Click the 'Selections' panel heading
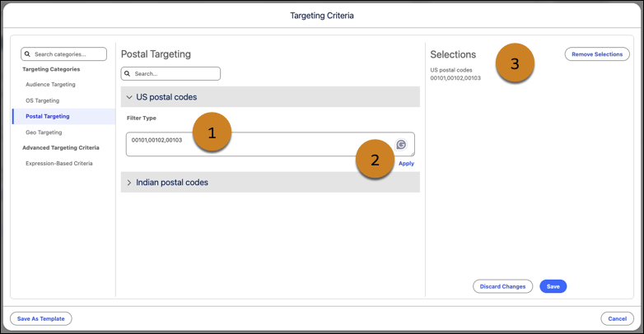This screenshot has height=334, width=644. coord(453,54)
